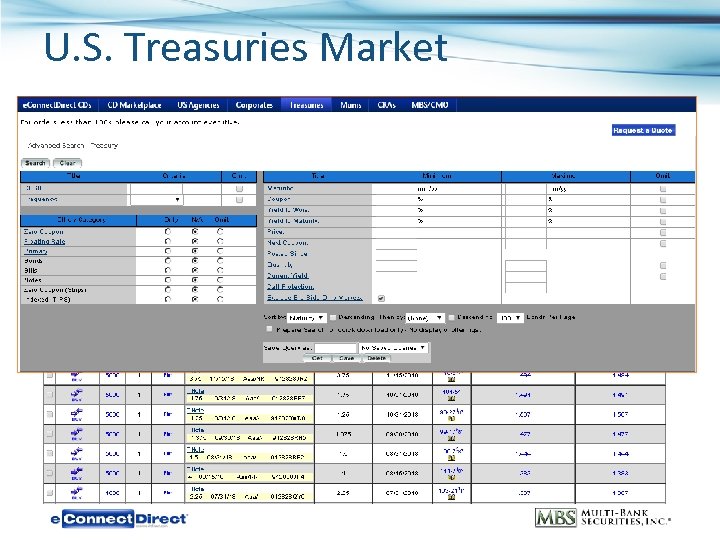720x540 pixels.
Task: Click the CUSIP criteria input field
Action: point(156,189)
